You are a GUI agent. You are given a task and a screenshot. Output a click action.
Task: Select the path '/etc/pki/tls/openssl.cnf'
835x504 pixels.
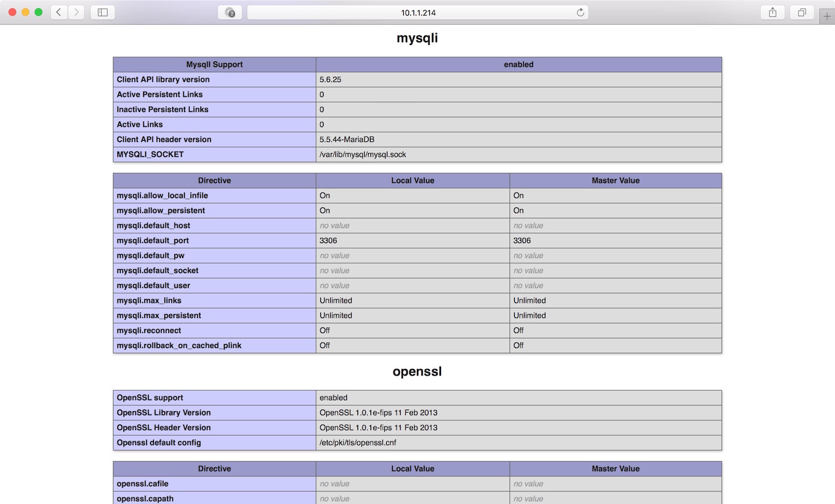357,443
